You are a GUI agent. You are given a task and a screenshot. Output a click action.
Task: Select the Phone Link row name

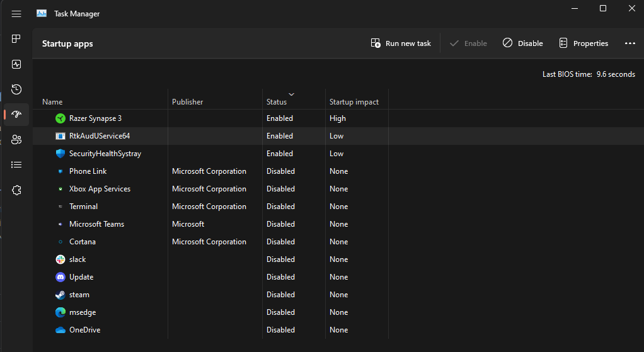pos(88,171)
